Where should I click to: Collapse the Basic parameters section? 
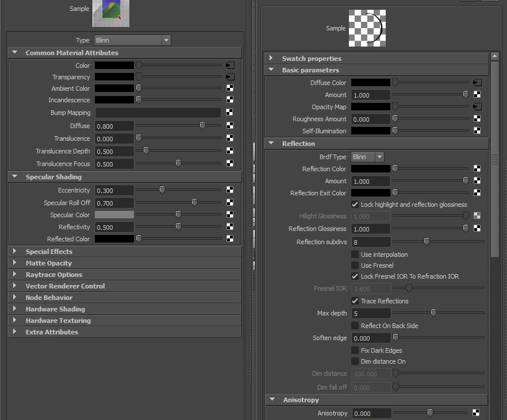[271, 70]
